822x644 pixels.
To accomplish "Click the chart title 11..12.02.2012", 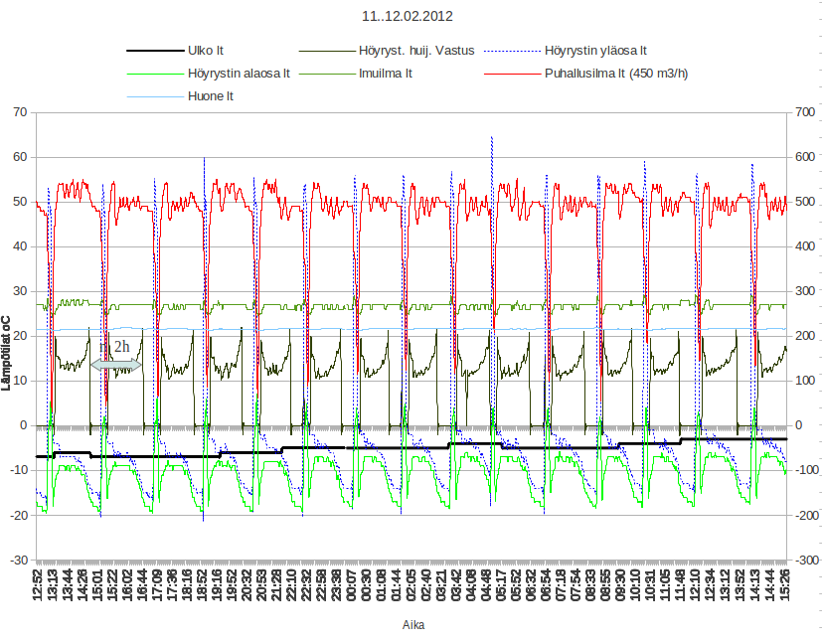I will click(411, 17).
